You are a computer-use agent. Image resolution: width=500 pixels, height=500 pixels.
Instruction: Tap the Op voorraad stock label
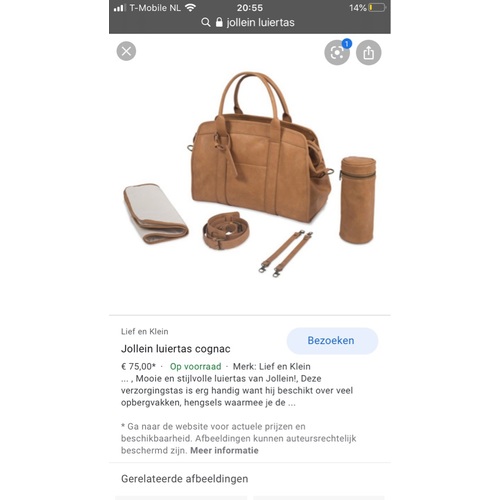(195, 366)
